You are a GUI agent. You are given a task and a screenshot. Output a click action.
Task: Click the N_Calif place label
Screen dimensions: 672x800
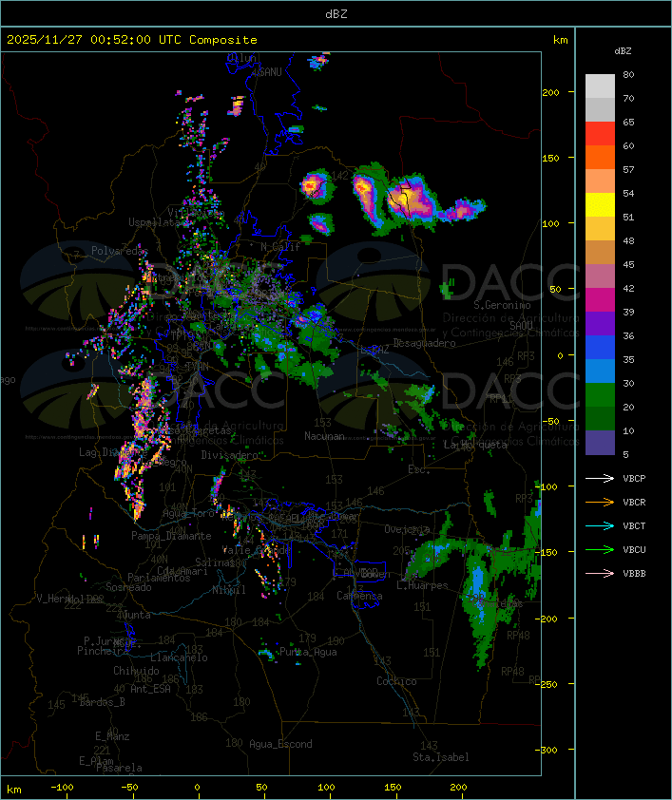click(x=280, y=247)
